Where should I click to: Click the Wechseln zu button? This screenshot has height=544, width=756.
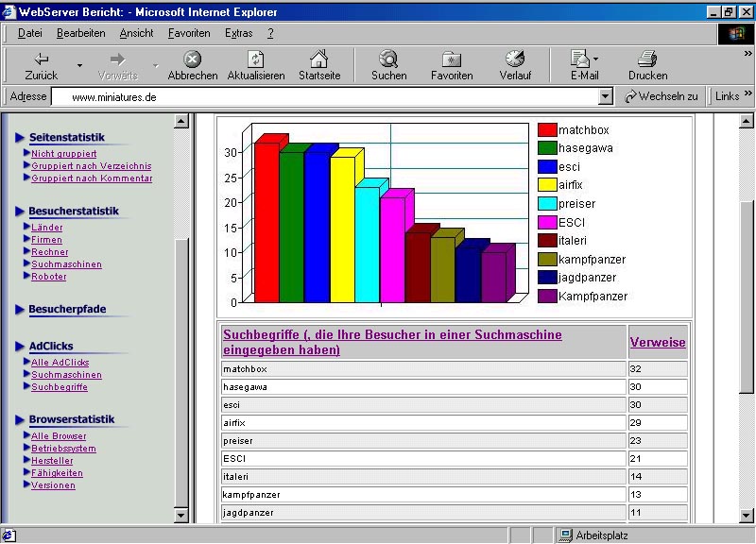tap(661, 96)
